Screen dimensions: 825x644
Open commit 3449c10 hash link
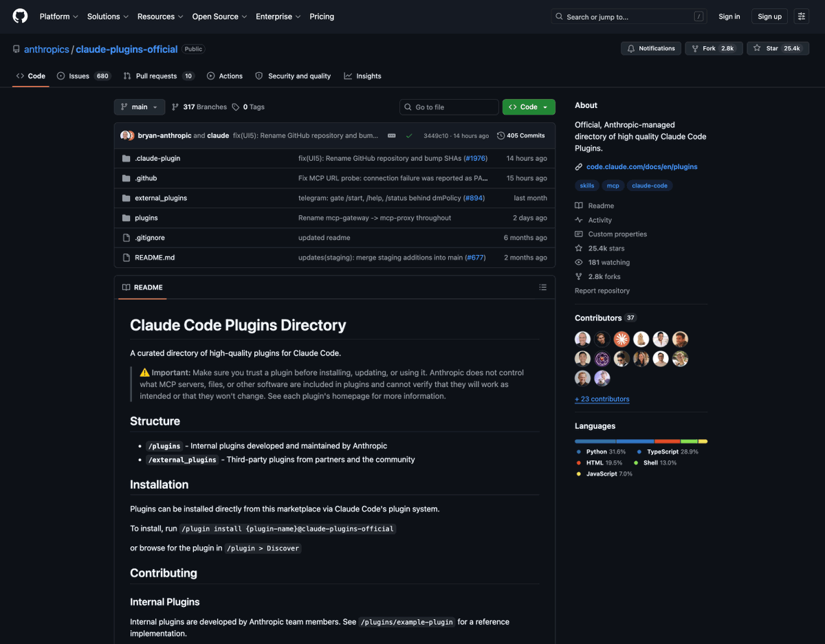tap(436, 135)
